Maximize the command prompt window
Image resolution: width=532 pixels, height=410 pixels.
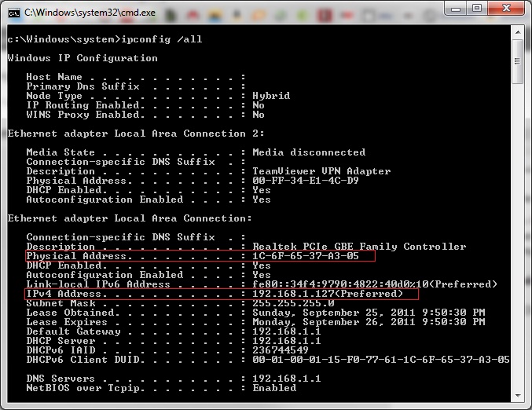click(477, 9)
